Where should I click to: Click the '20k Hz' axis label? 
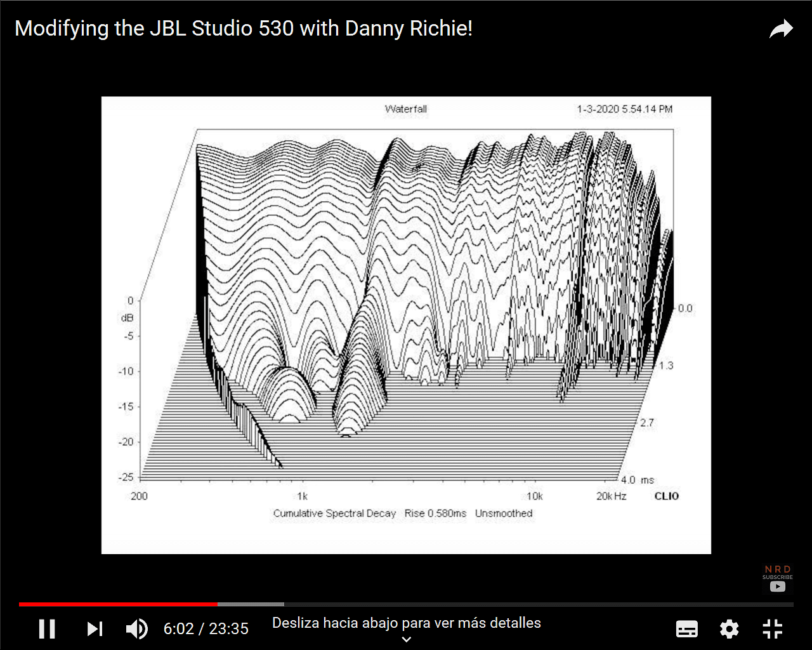click(x=611, y=496)
